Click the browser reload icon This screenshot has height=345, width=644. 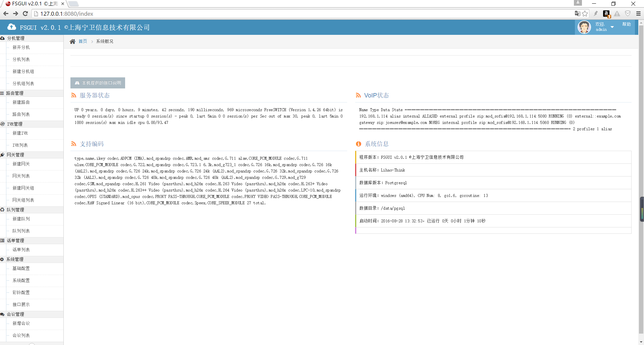coord(25,14)
